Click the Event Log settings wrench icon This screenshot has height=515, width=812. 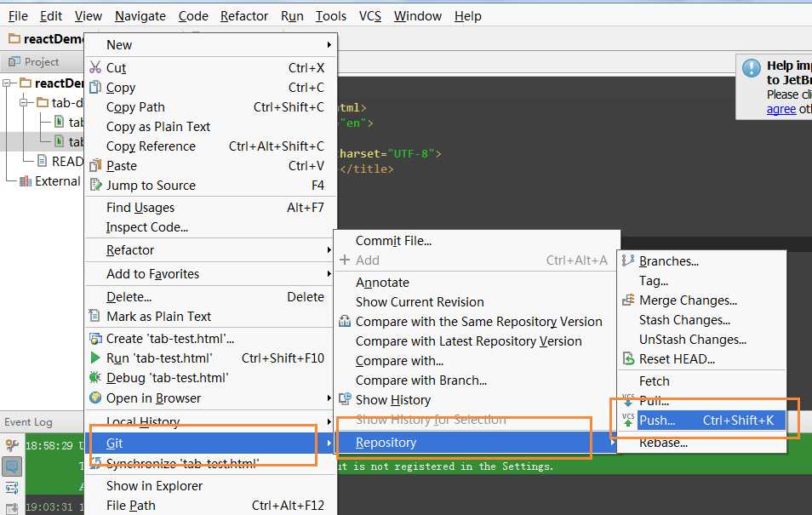tap(12, 445)
